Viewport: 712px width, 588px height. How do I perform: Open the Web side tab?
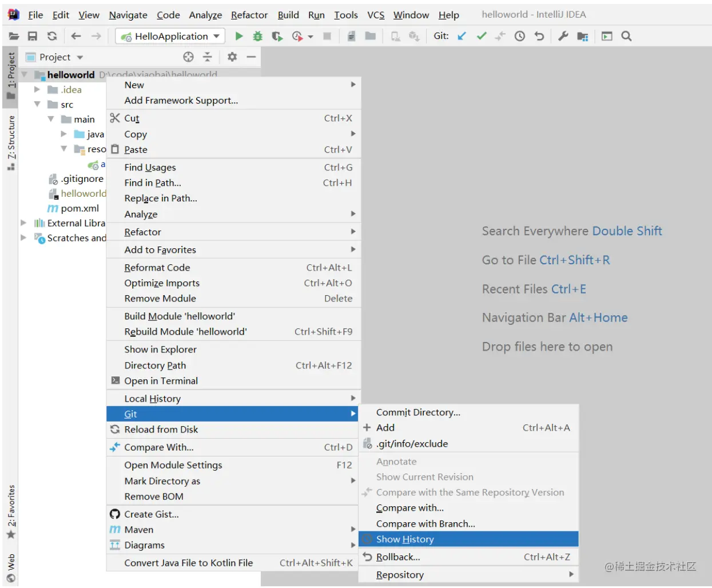coord(11,567)
